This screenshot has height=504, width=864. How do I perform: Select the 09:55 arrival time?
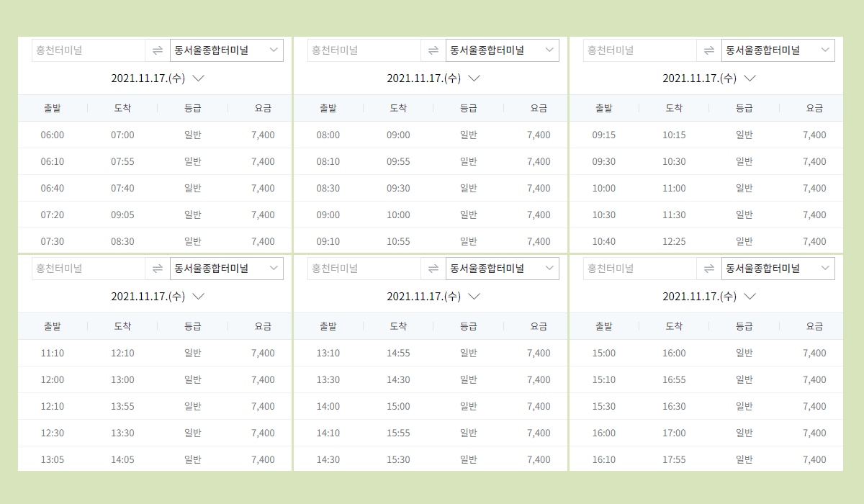pos(398,162)
